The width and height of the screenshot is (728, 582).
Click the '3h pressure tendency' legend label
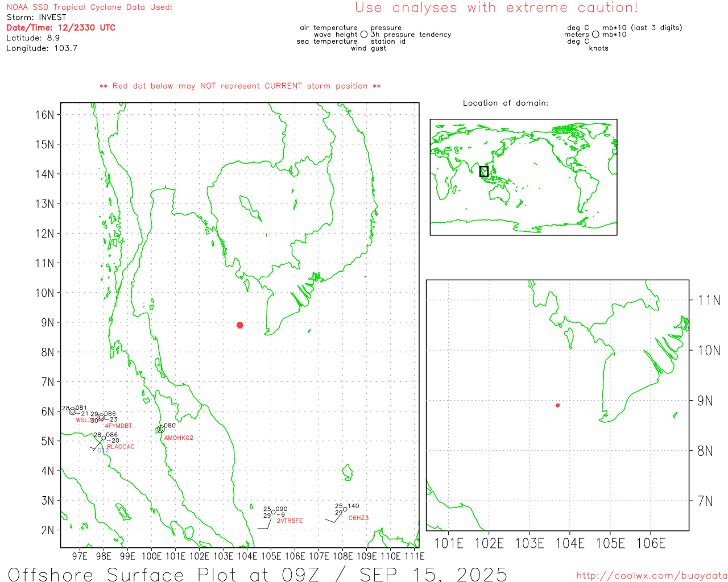(x=411, y=35)
